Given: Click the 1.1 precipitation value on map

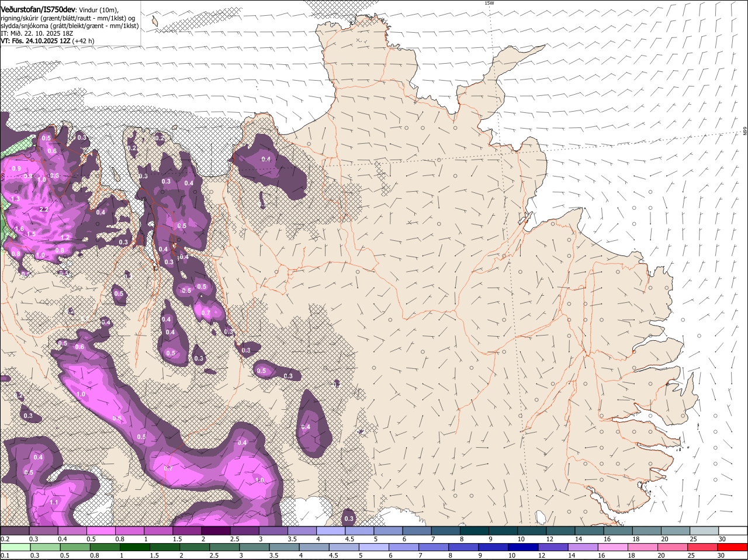Looking at the screenshot, I should [x=54, y=503].
